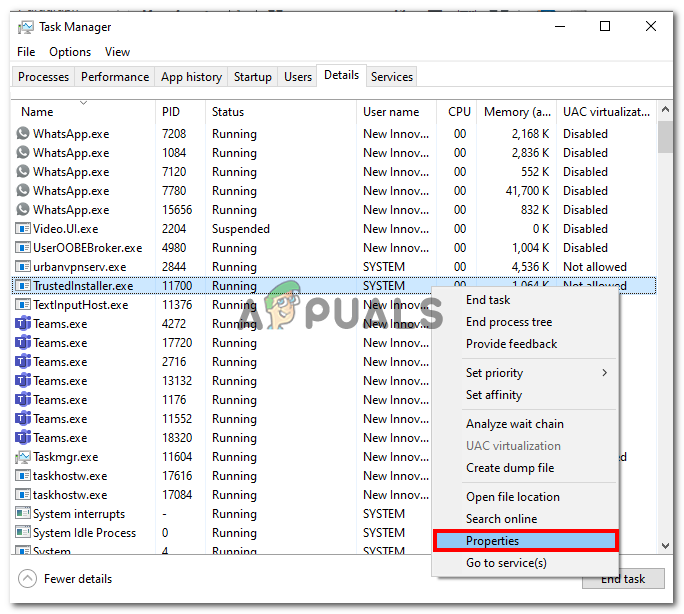The width and height of the screenshot is (684, 614).
Task: Click the Video.UI.exe process icon
Action: (23, 229)
